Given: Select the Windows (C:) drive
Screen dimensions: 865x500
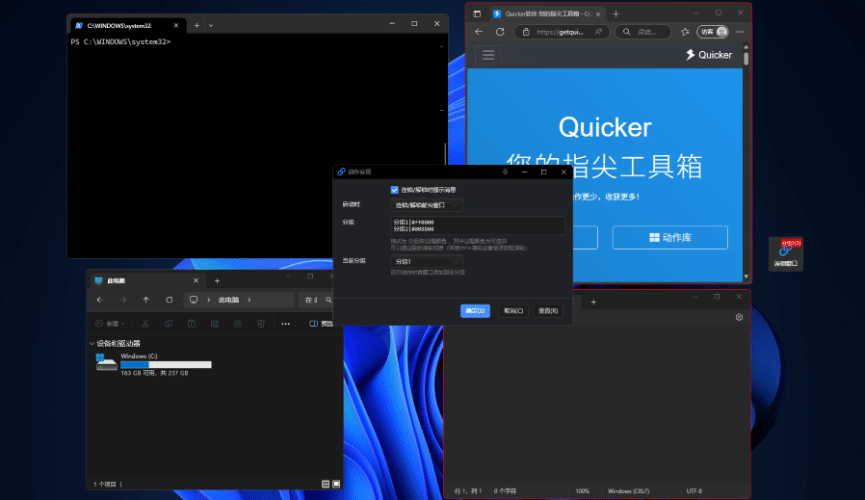Looking at the screenshot, I should point(153,364).
